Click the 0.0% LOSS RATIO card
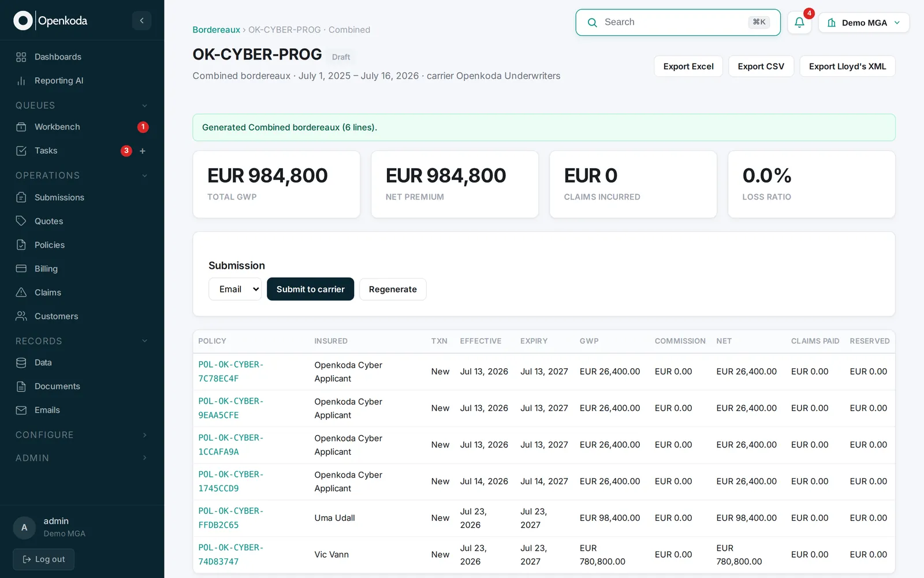The width and height of the screenshot is (924, 578). [811, 184]
